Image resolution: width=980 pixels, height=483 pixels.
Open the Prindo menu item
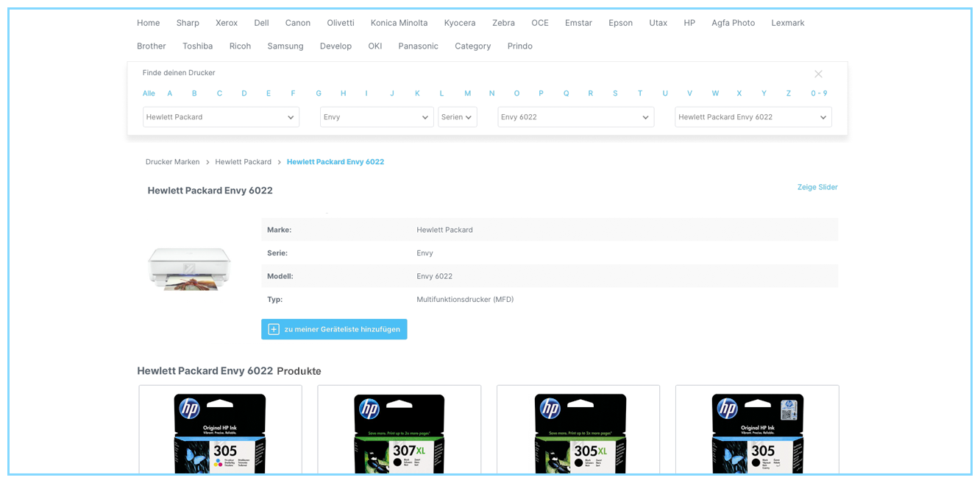[x=519, y=46]
